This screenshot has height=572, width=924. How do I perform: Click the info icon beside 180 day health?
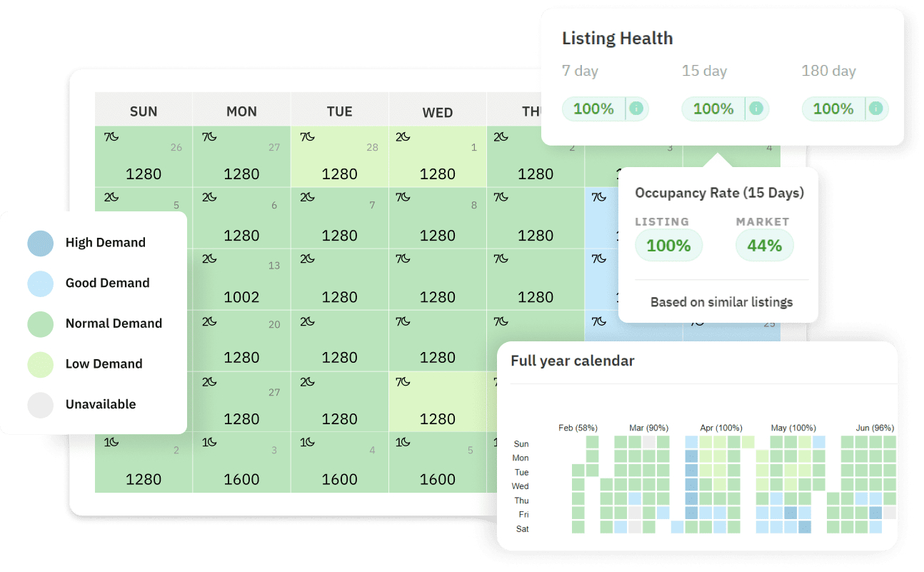(x=876, y=109)
